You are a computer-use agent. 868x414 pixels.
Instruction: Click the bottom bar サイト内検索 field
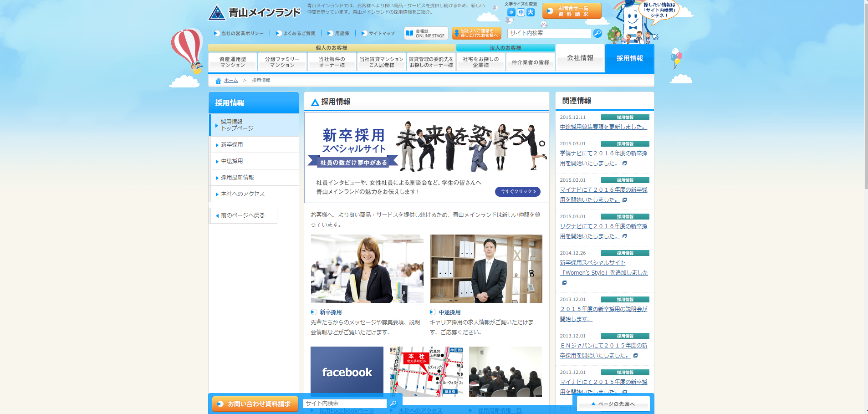point(345,404)
